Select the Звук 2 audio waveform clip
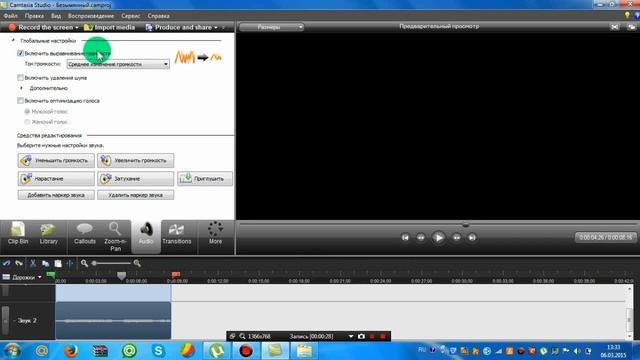 pyautogui.click(x=113, y=321)
